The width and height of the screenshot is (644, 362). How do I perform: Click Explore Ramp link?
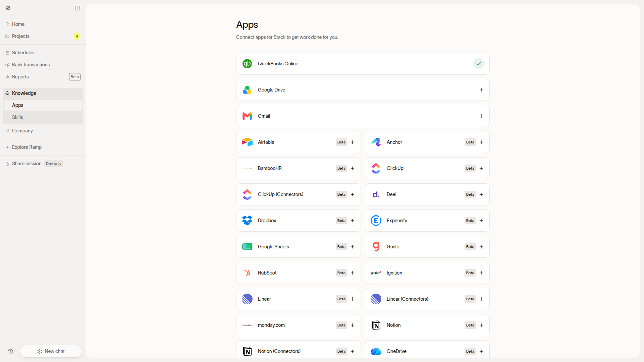pos(43,147)
